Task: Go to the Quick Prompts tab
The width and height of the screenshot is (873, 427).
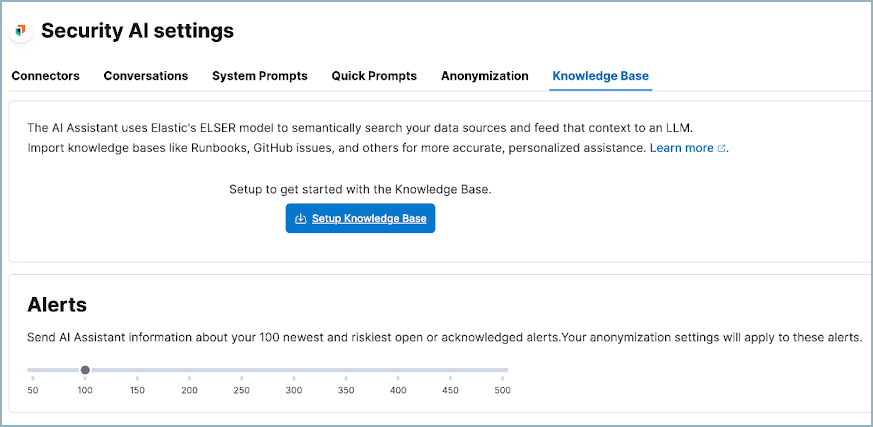Action: tap(374, 76)
